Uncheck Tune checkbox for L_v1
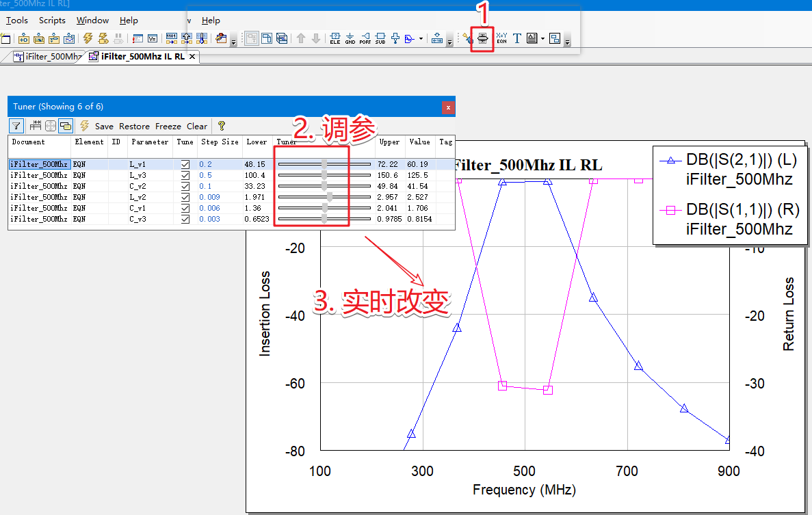 click(x=185, y=164)
